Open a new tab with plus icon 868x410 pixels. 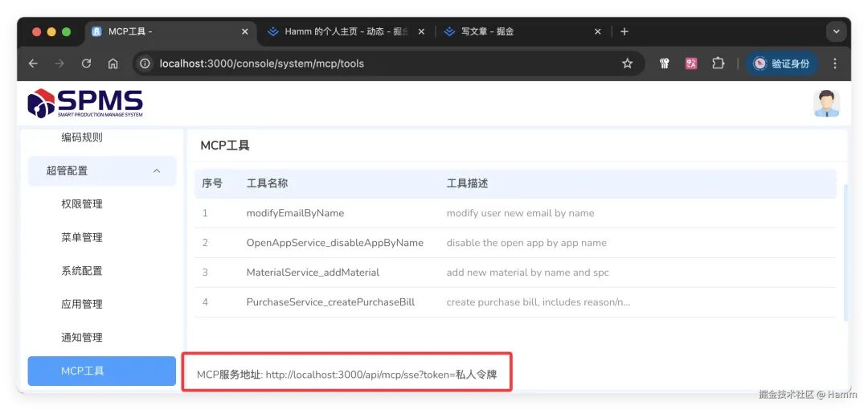(x=624, y=31)
